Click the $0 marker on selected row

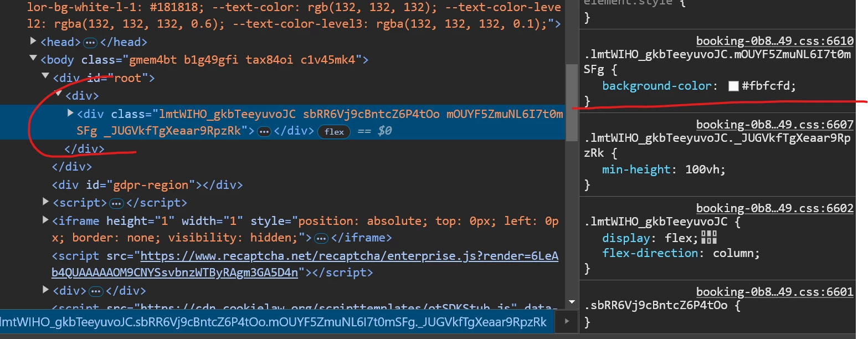(384, 131)
